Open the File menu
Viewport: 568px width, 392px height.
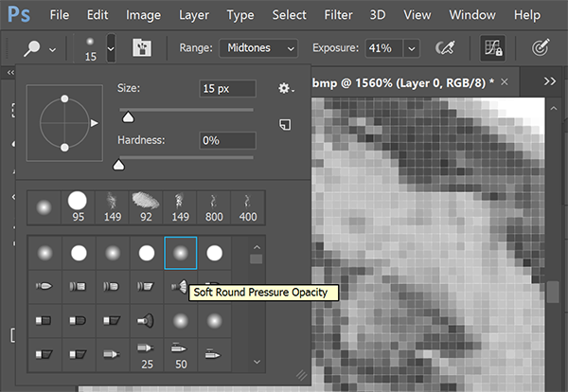pyautogui.click(x=60, y=15)
